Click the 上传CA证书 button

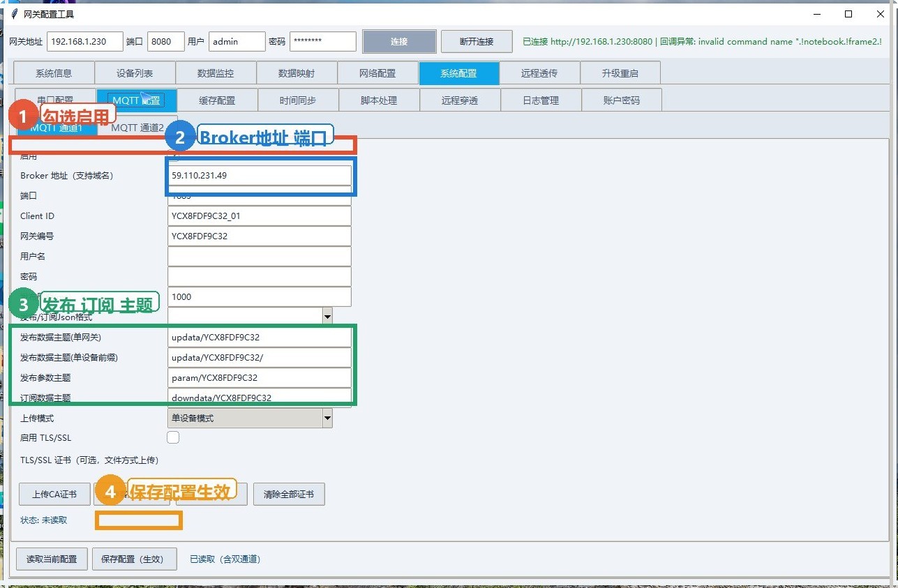tap(54, 494)
